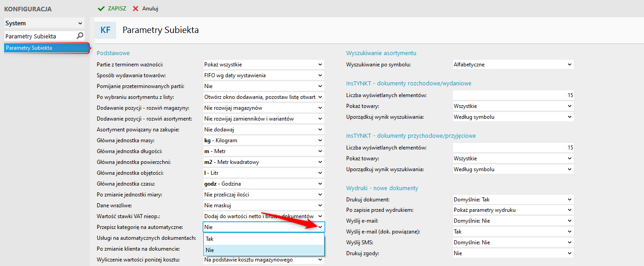Click the Anuluj cancel button label
The width and height of the screenshot is (644, 266).
[150, 9]
